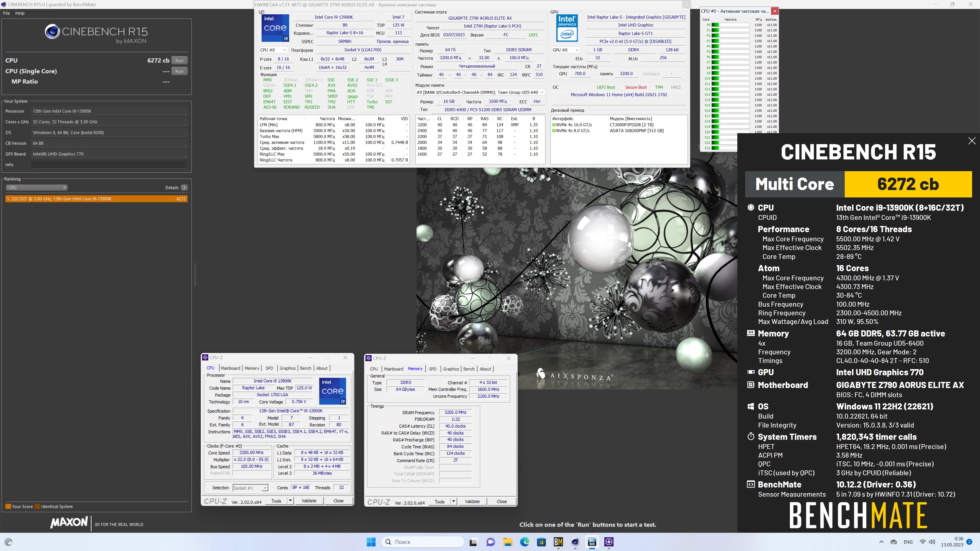Open Microsoft Store from the taskbar

click(541, 542)
